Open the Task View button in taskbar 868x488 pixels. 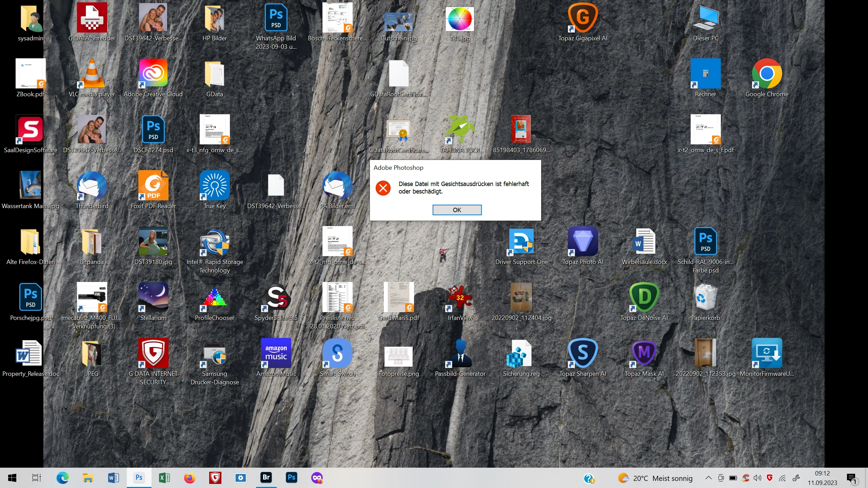click(36, 478)
